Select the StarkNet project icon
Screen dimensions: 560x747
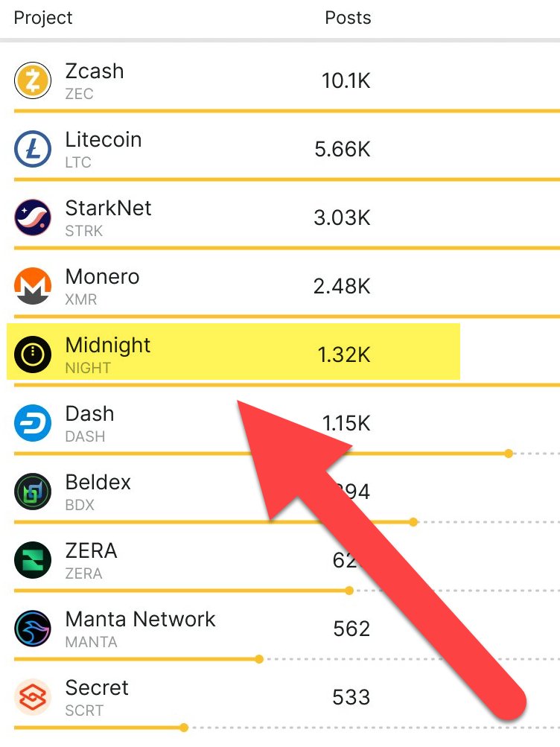pos(33,217)
